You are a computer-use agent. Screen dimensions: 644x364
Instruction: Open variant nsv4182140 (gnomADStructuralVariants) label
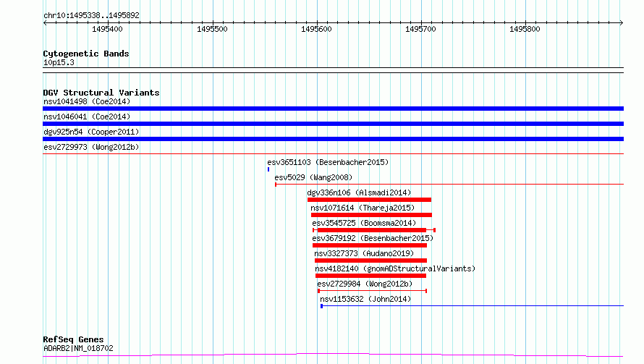395,268
